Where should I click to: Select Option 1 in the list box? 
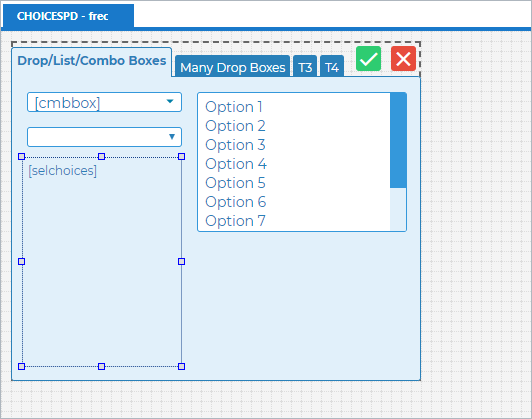click(x=234, y=107)
